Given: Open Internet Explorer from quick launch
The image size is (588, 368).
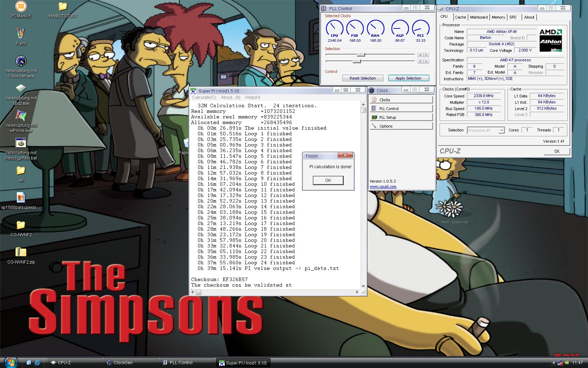Looking at the screenshot, I should point(37,362).
